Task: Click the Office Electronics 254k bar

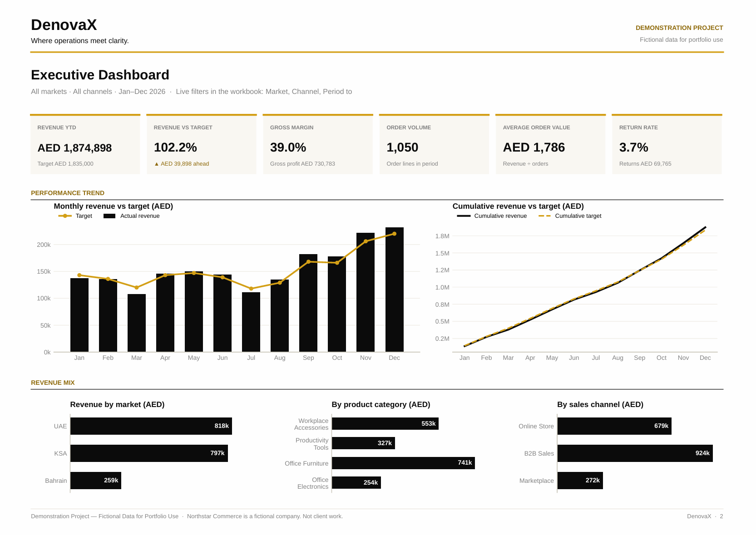Action: click(356, 482)
